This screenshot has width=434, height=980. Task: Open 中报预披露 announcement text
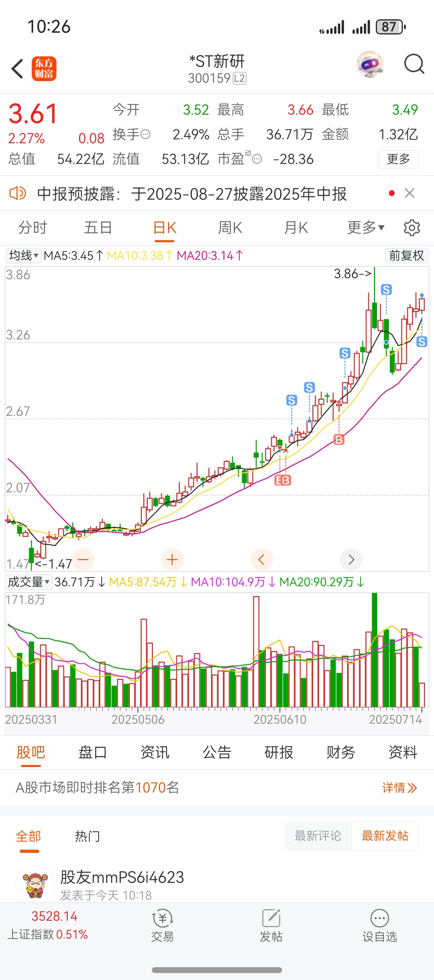(x=192, y=194)
